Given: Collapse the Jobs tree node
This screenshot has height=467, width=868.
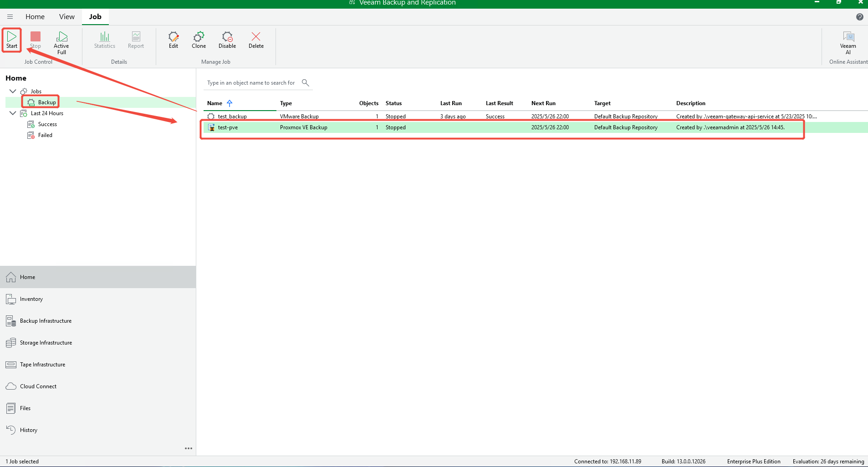Looking at the screenshot, I should (13, 91).
